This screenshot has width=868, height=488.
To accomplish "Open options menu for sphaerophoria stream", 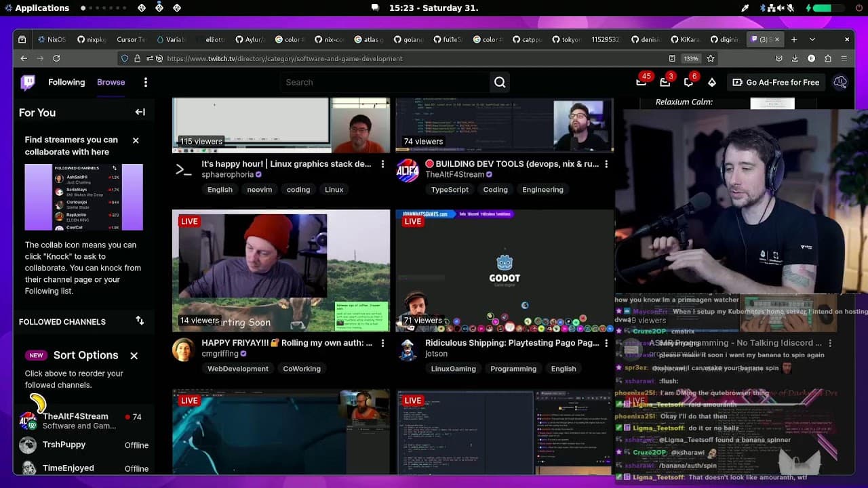I will pos(382,164).
